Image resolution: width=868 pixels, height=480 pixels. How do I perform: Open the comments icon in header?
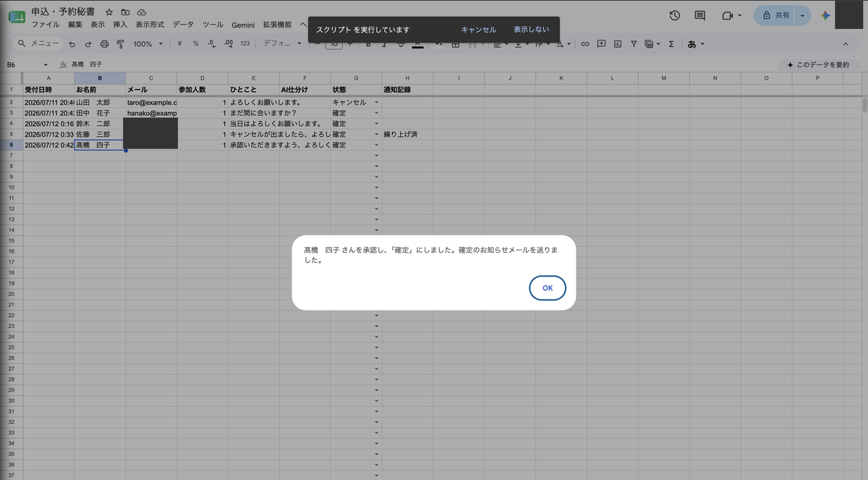[x=699, y=15]
